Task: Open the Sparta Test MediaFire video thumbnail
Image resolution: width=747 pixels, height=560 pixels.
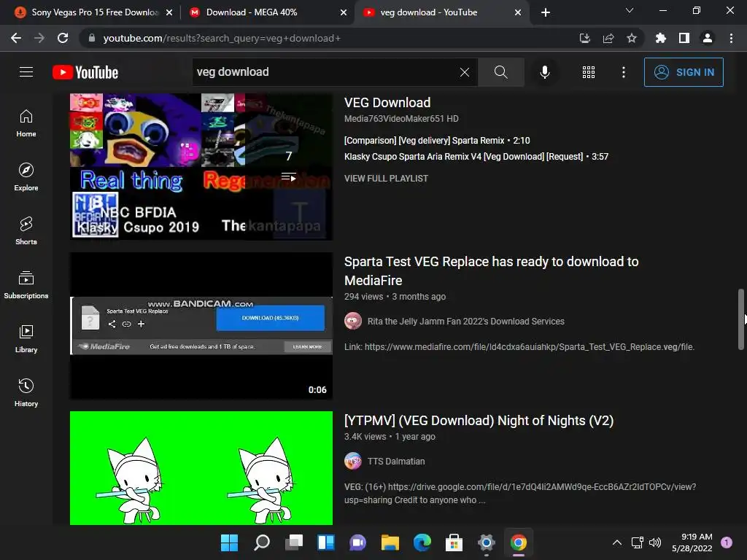Action: pyautogui.click(x=201, y=326)
